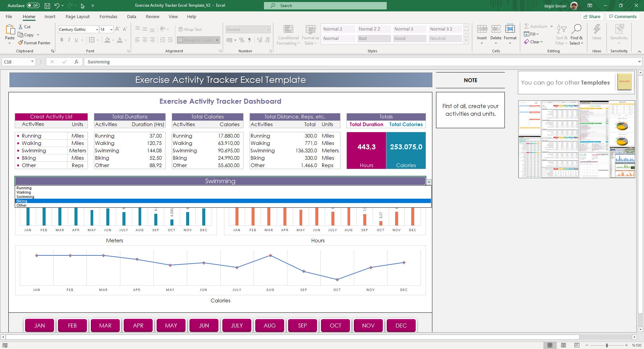Click the Increase Decimal icon
644x349 pixels.
tap(259, 40)
